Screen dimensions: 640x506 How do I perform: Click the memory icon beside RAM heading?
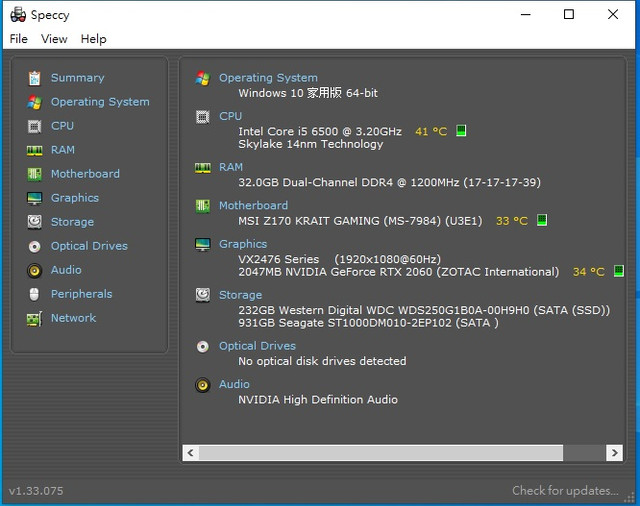tap(202, 168)
